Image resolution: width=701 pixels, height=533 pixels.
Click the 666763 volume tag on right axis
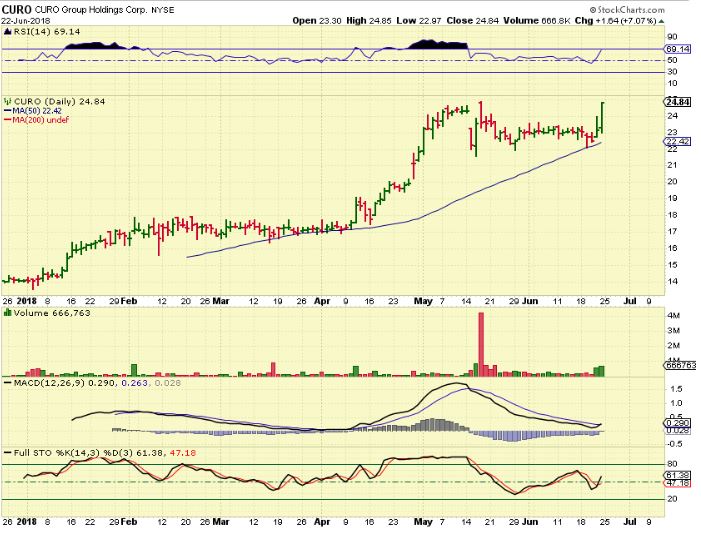coord(680,365)
